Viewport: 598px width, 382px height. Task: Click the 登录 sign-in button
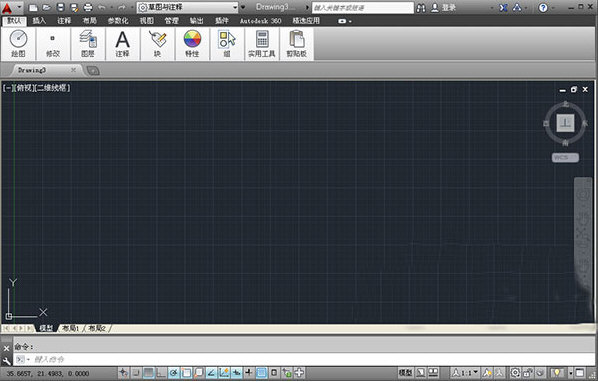pos(444,8)
